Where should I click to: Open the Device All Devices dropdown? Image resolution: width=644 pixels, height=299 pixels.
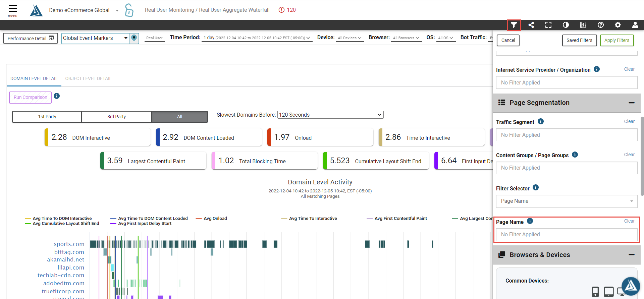[x=350, y=38]
